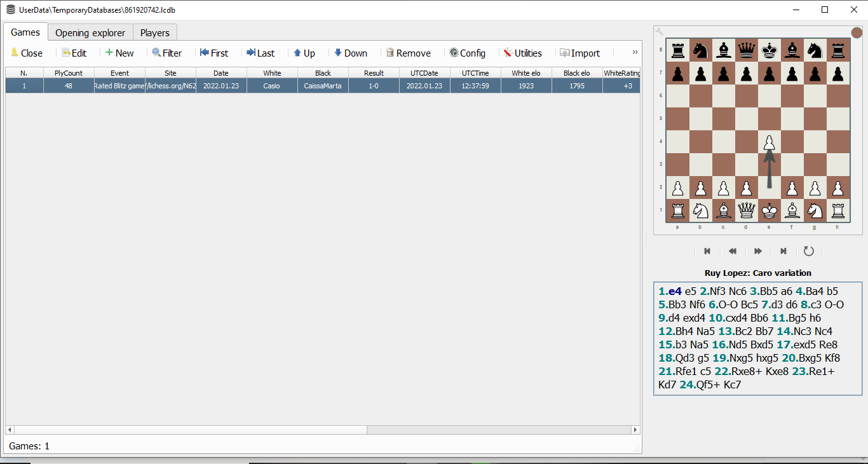Click the black knight on g8
Viewport: 868px width, 464px height.
point(815,50)
